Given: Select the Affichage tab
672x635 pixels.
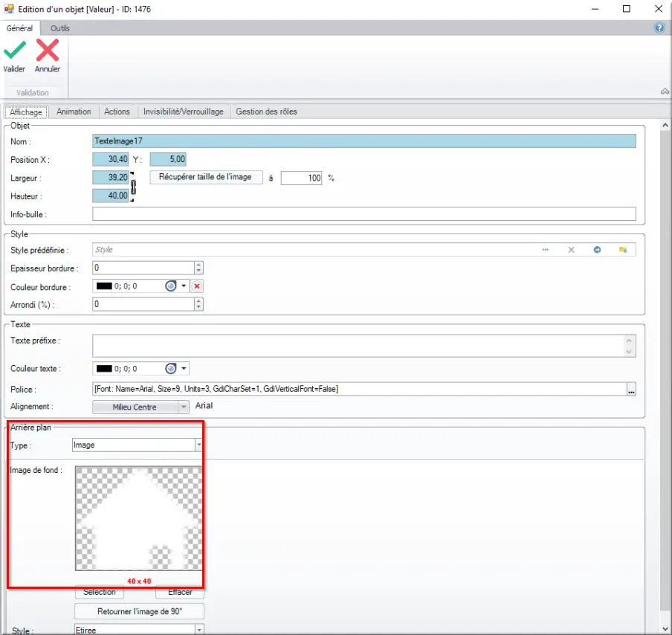Looking at the screenshot, I should (x=26, y=112).
